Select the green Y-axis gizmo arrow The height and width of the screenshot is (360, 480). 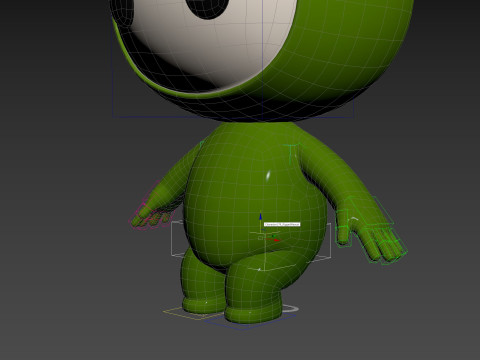click(x=273, y=236)
